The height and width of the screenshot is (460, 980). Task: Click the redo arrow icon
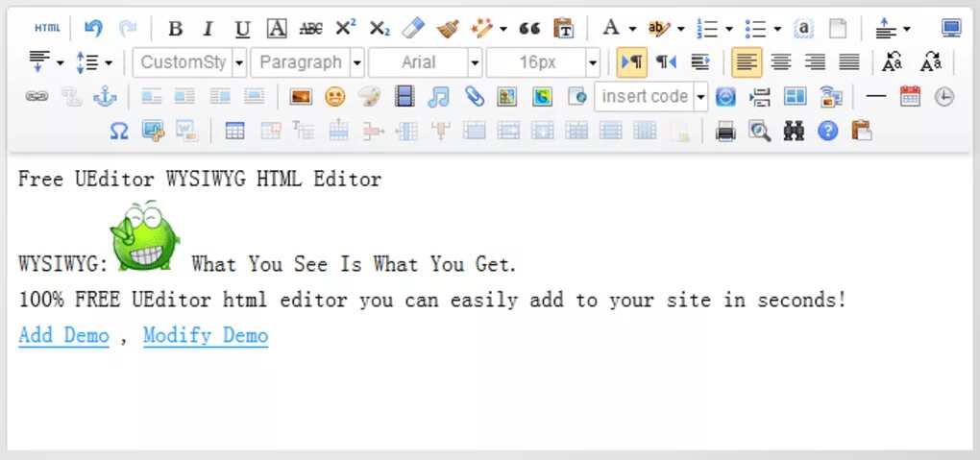(128, 28)
